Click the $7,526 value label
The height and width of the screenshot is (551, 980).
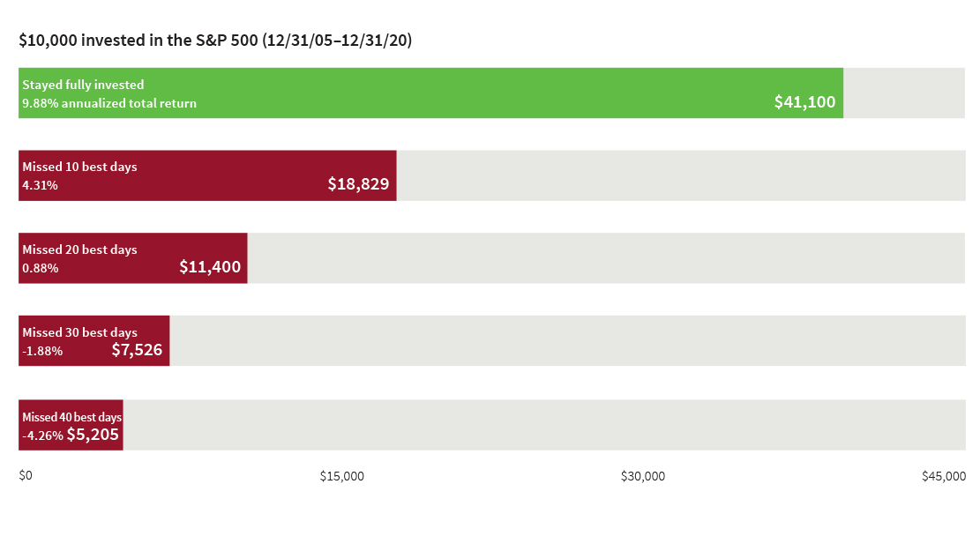[137, 350]
